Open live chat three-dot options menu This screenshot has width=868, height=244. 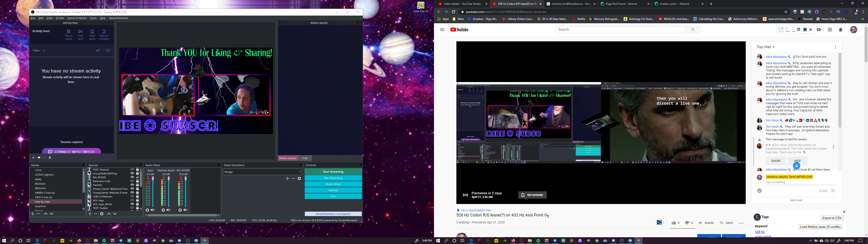(x=835, y=47)
